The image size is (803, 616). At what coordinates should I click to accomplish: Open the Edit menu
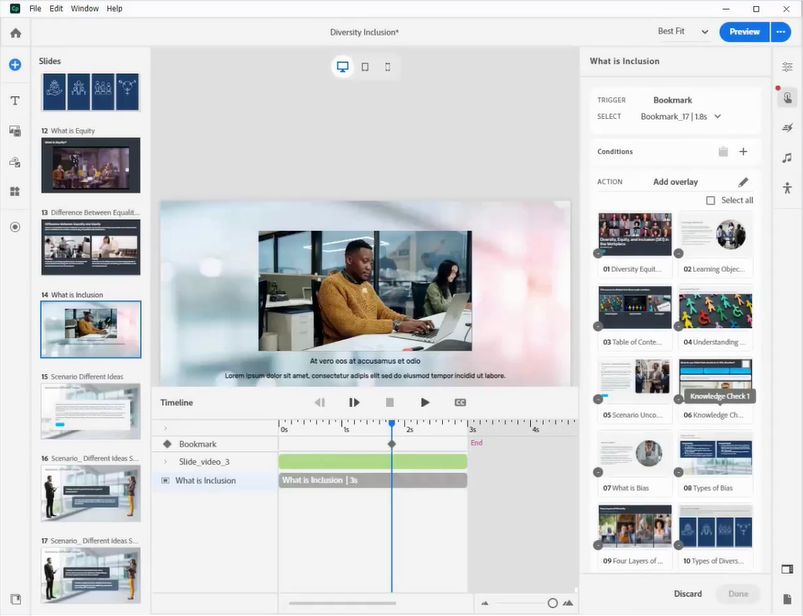pyautogui.click(x=56, y=8)
